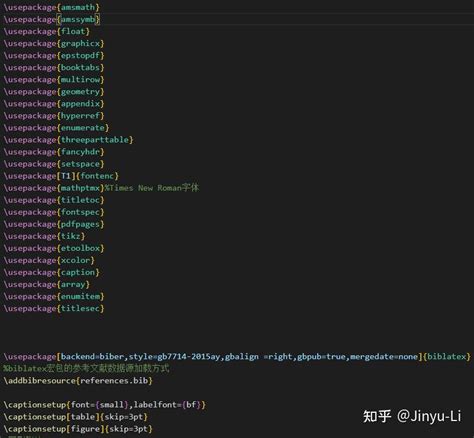Click the mathptmx package name
474x438 pixels.
(80, 188)
